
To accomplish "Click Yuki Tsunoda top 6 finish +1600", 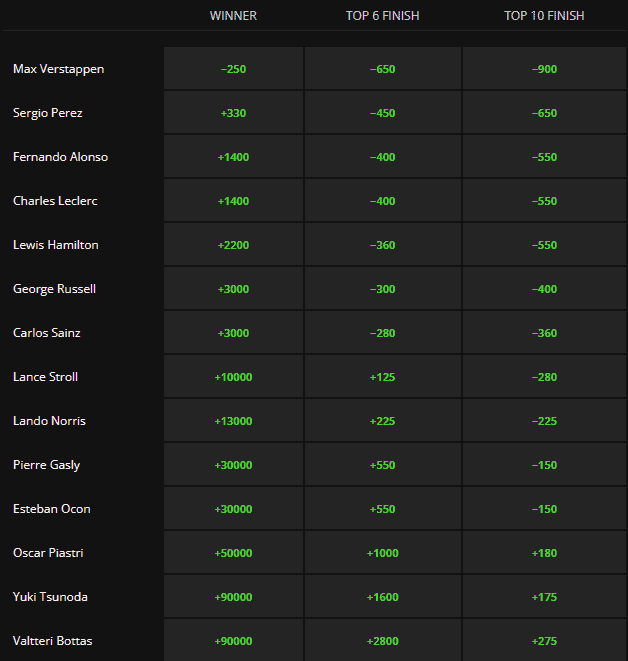I will click(x=383, y=597).
